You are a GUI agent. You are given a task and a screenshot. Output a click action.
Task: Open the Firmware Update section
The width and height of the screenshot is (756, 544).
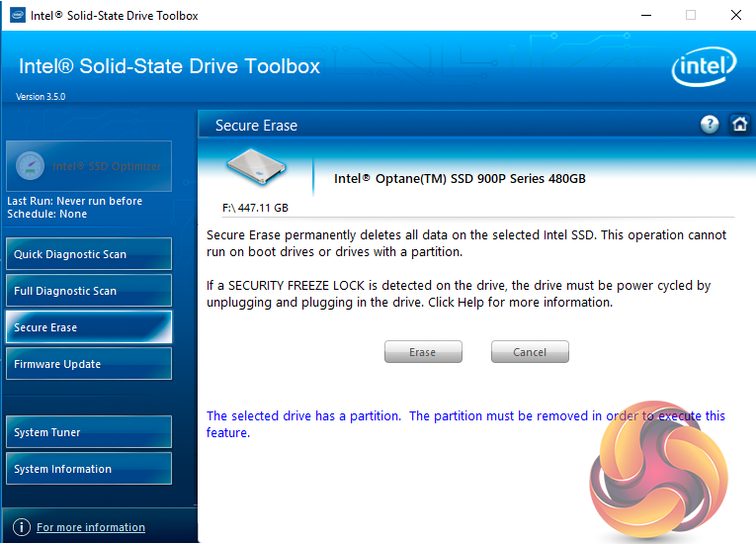point(89,363)
